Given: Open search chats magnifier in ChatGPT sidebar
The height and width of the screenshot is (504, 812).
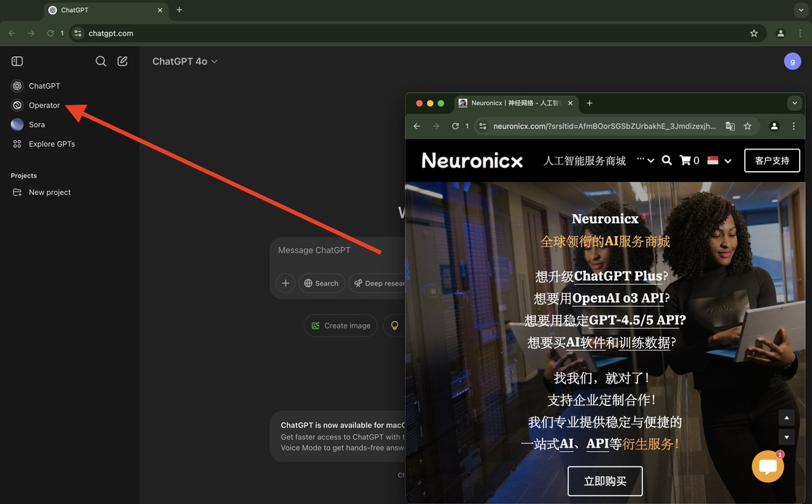Looking at the screenshot, I should point(101,62).
